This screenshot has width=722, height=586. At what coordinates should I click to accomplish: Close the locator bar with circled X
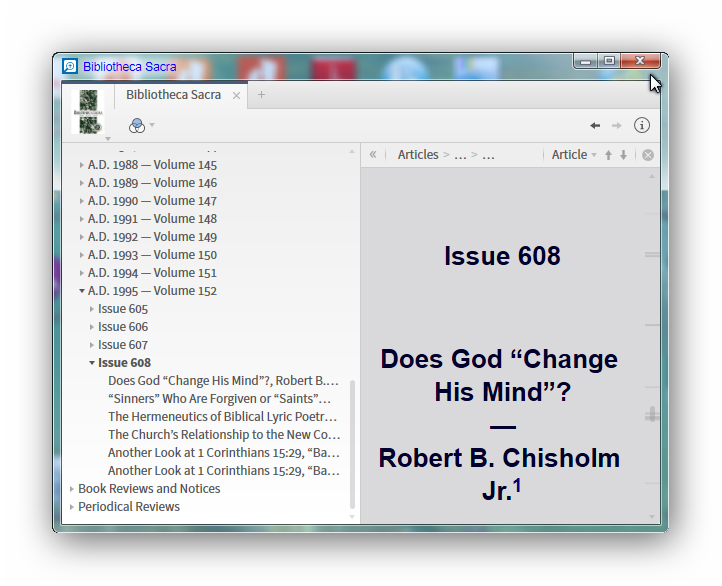[x=648, y=155]
